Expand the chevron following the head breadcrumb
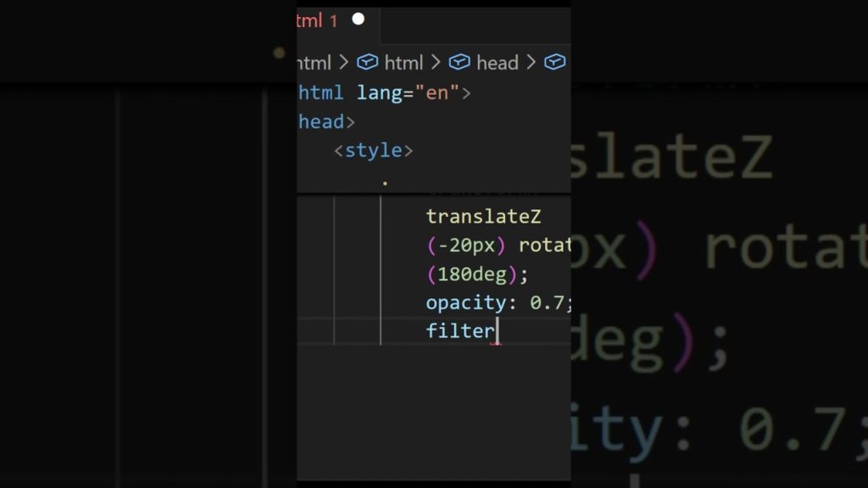 click(x=531, y=63)
